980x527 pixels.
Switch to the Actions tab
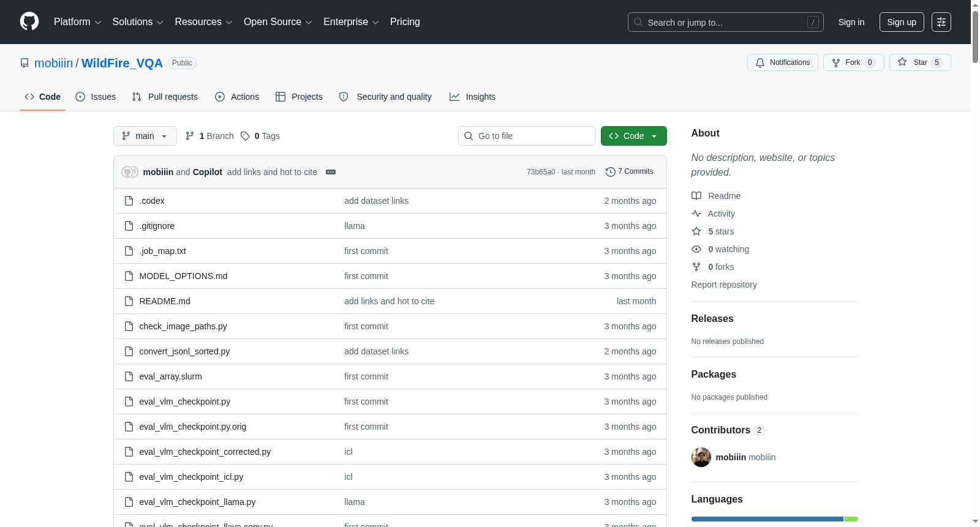[237, 97]
